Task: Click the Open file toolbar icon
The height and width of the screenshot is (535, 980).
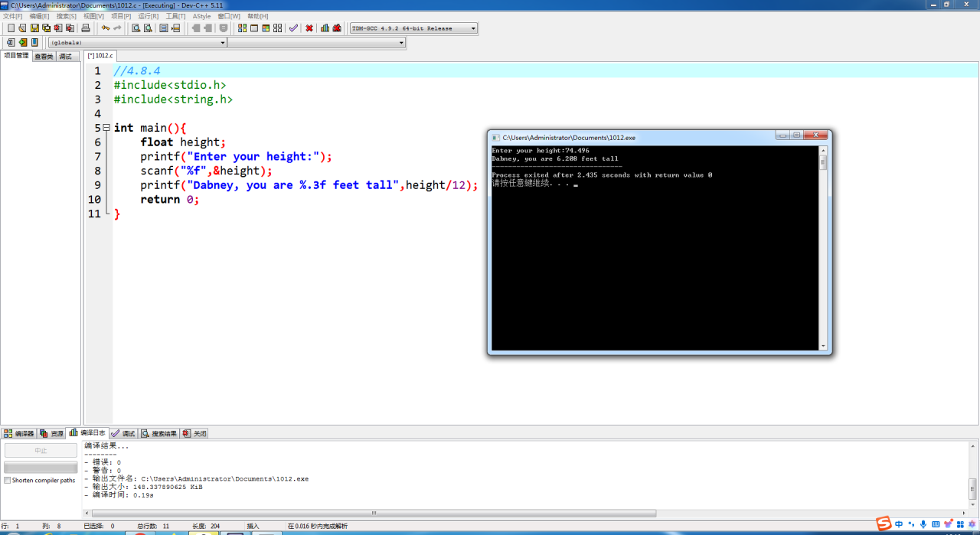Action: 22,28
